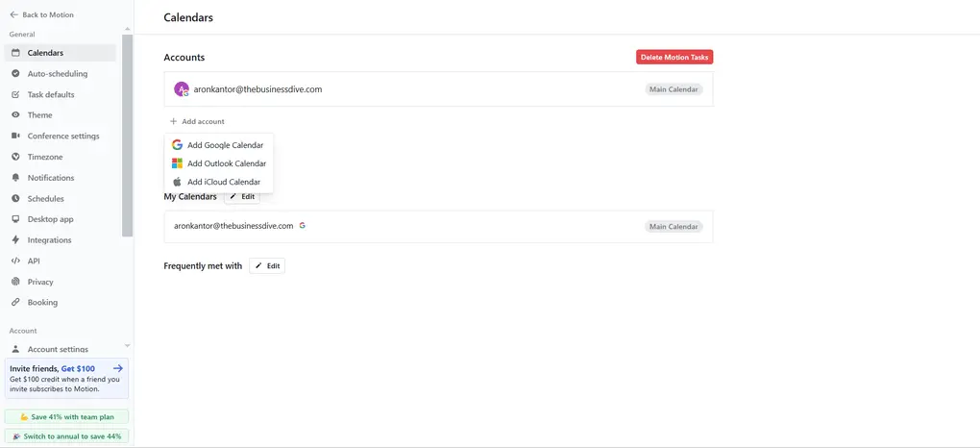Select Timezone in the sidebar
The image size is (980, 448).
click(x=60, y=157)
